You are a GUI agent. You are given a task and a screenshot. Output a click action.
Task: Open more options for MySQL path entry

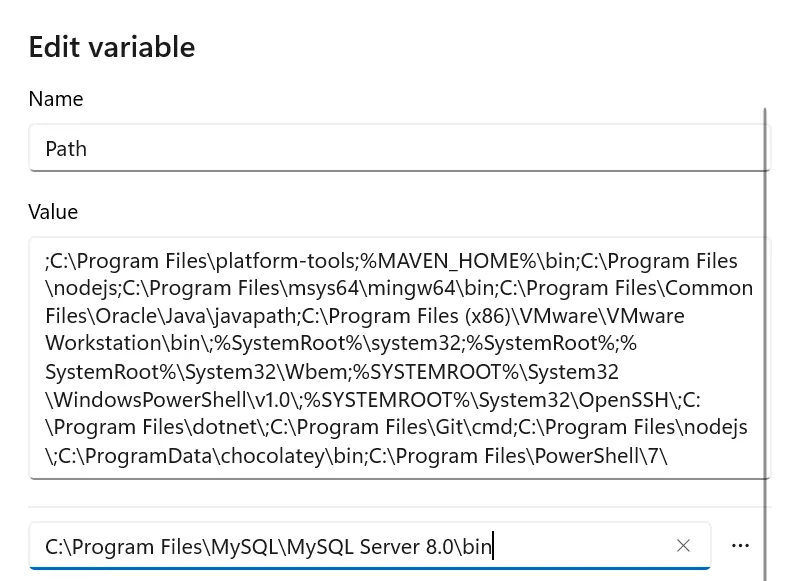(740, 545)
